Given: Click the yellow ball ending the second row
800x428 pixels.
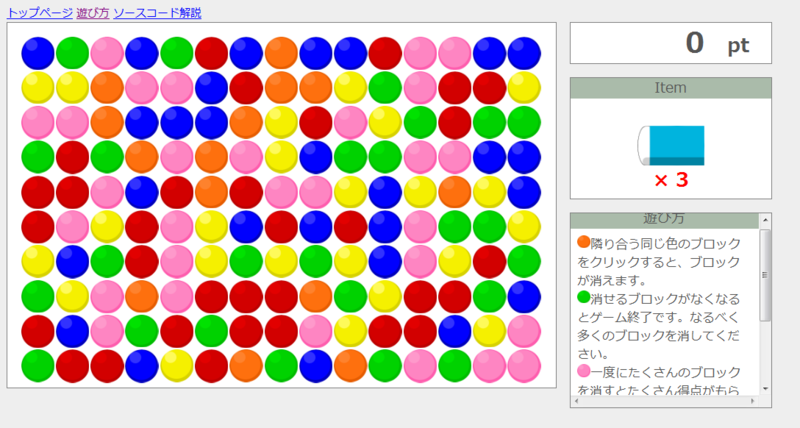Looking at the screenshot, I should click(524, 88).
